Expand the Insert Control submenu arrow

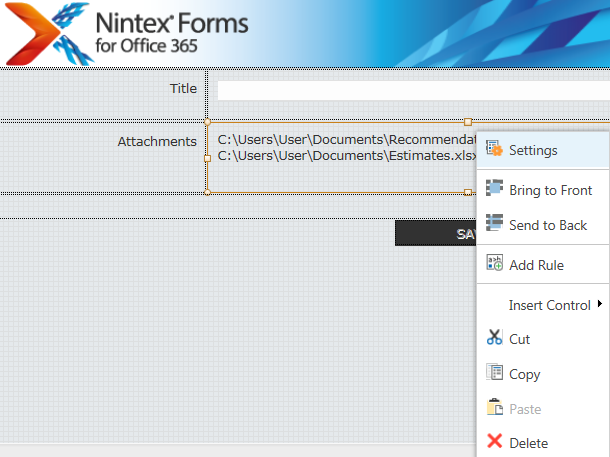coord(600,303)
